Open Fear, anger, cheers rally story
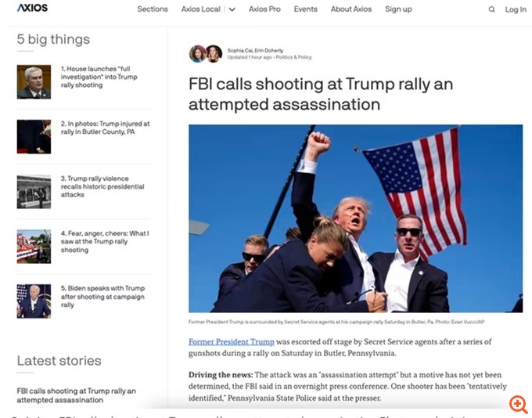 click(x=105, y=241)
